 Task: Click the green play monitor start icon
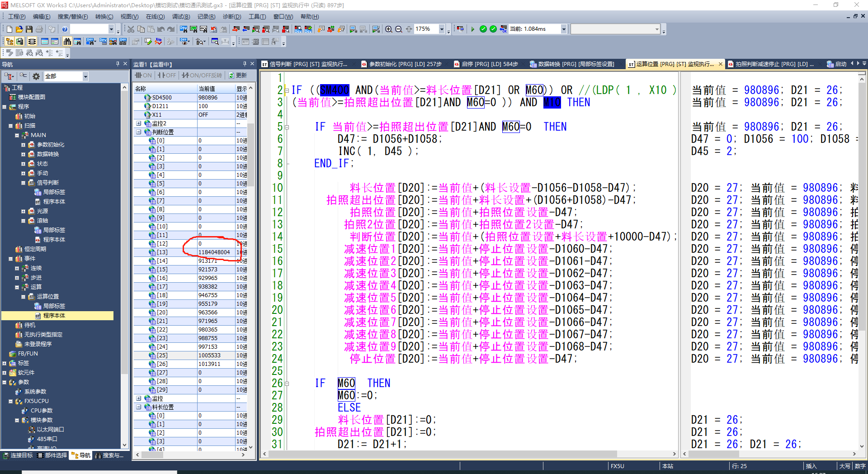(472, 29)
